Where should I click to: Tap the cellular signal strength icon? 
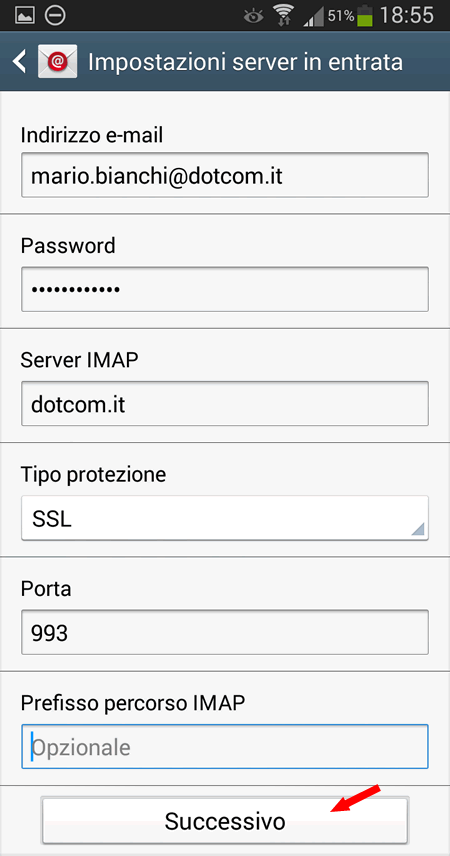tap(313, 16)
